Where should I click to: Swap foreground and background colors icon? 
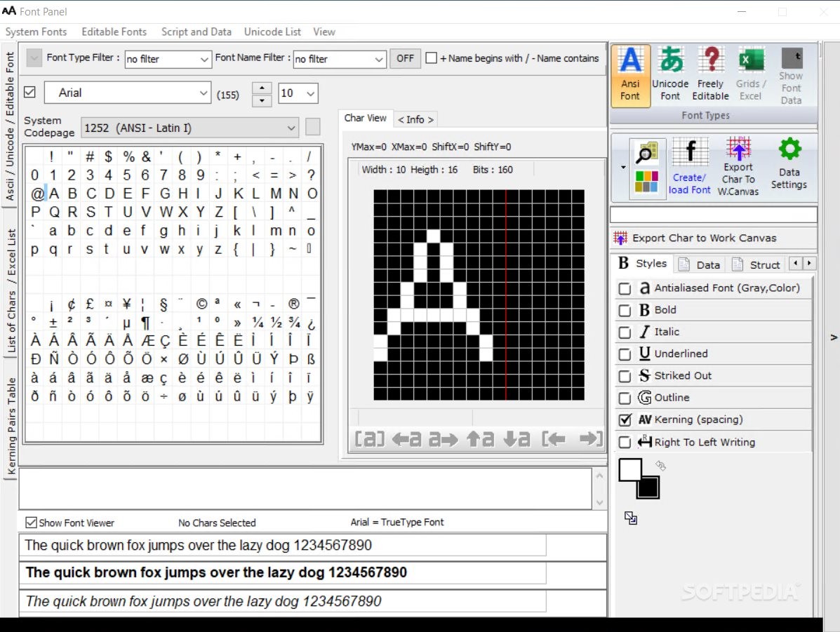pos(660,466)
